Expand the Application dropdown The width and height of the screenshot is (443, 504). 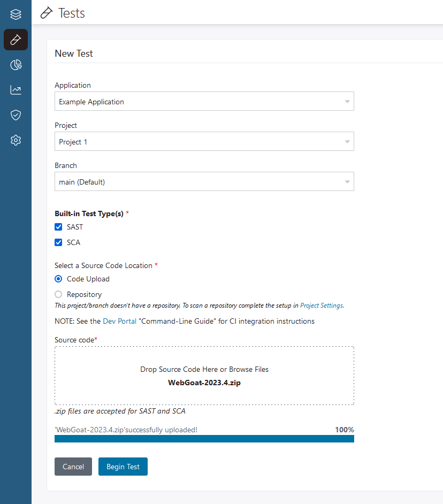(x=204, y=102)
